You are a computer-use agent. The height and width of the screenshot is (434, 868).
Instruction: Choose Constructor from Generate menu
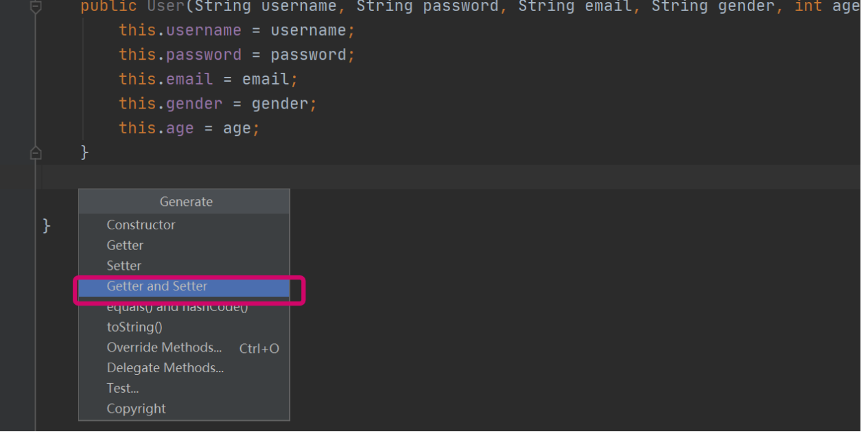tap(141, 225)
